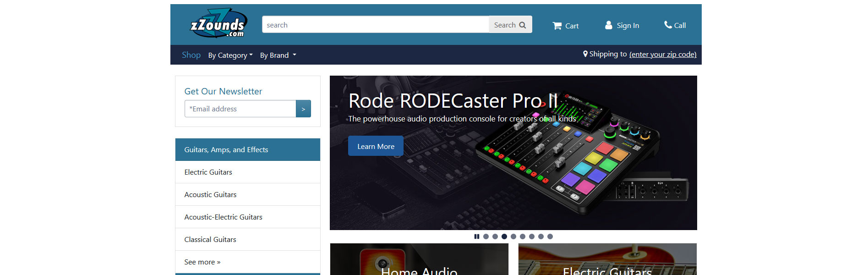Open the Call phone link

pyautogui.click(x=675, y=25)
